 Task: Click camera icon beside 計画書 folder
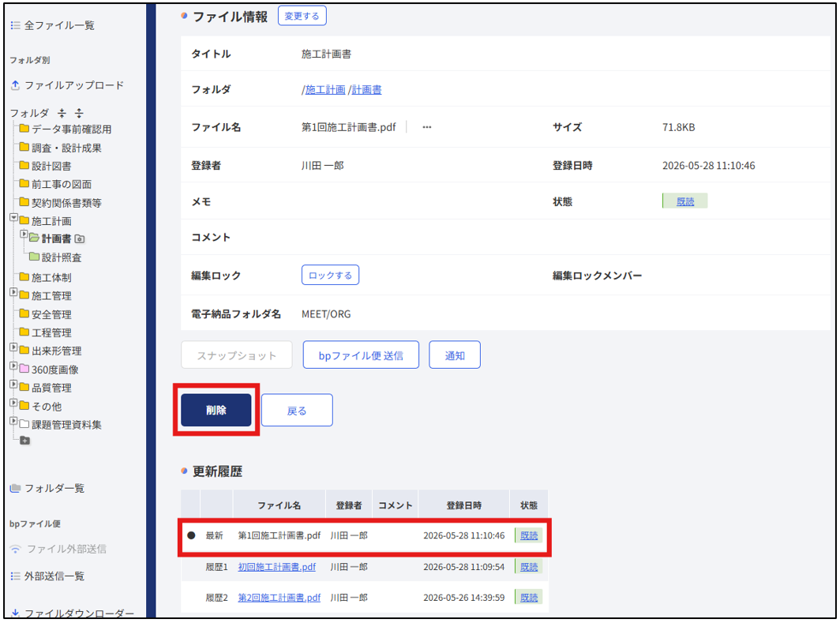[x=80, y=239]
